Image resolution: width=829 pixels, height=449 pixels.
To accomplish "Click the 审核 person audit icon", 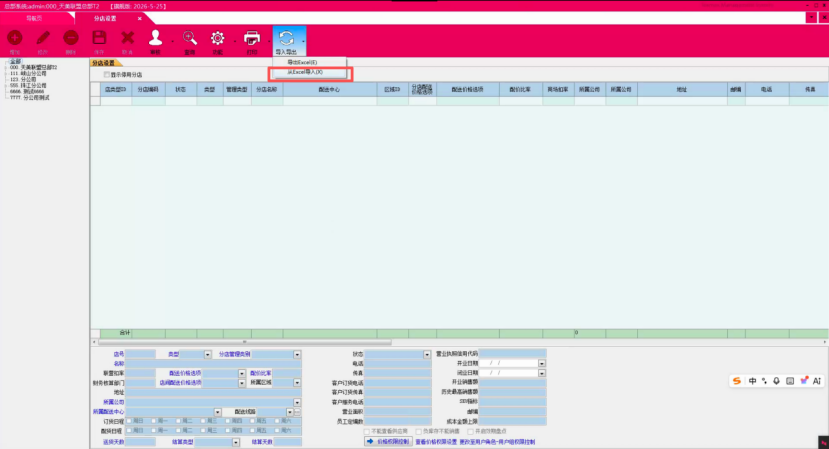I will (155, 38).
